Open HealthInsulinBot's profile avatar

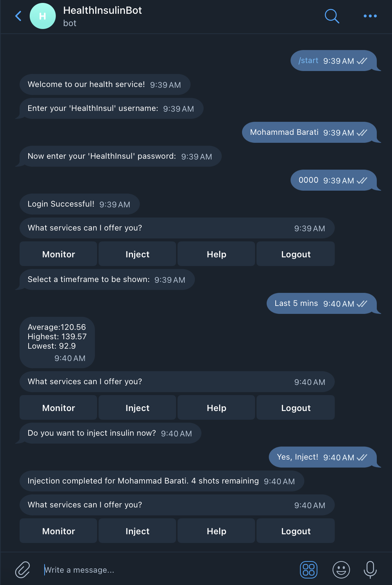42,16
